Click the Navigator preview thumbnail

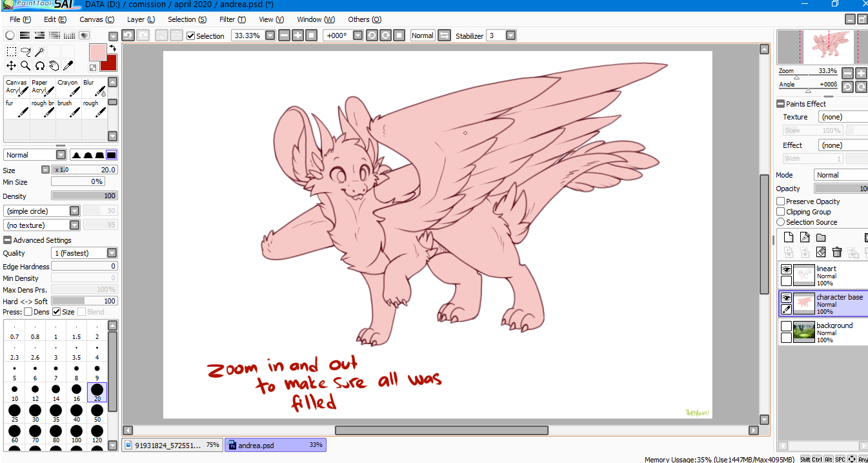pos(822,46)
